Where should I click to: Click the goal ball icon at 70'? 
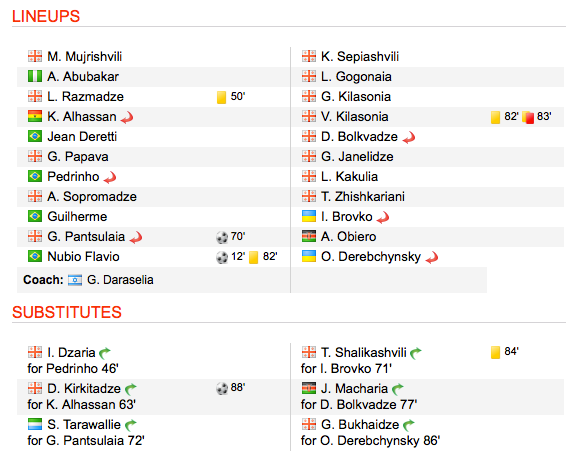222,237
